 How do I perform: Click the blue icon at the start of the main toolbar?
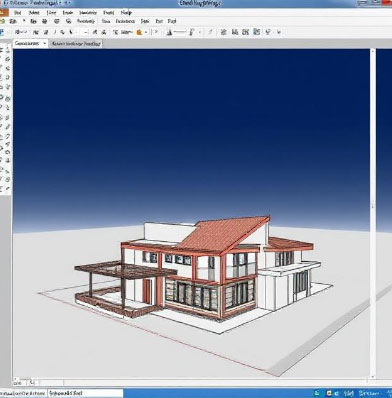[x=1, y=32]
